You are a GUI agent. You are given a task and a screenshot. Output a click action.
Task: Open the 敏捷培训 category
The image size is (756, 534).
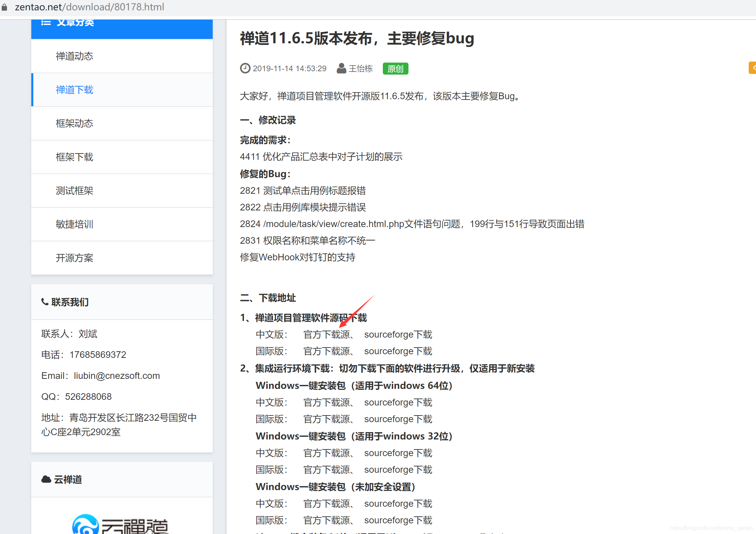coord(122,224)
